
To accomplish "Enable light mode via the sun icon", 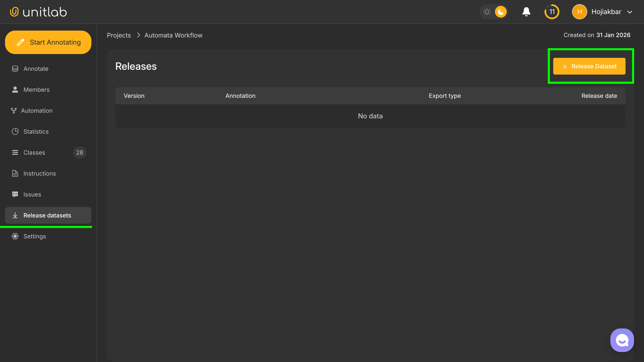I will click(487, 12).
